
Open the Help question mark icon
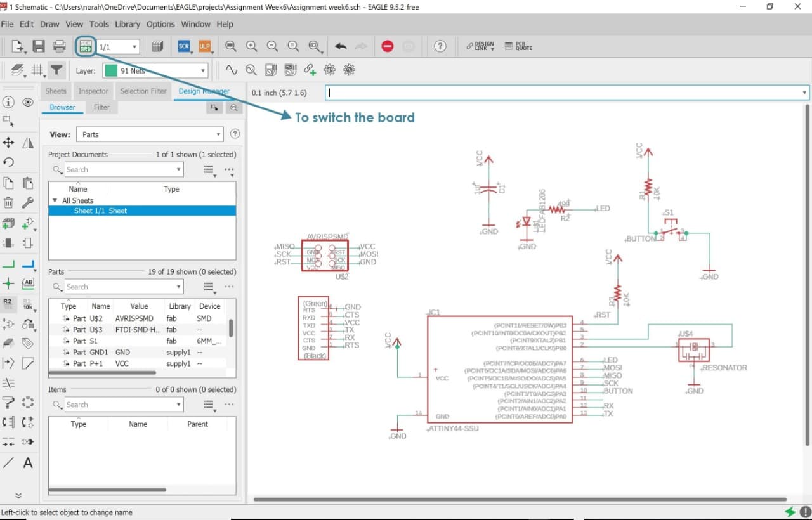tap(440, 46)
